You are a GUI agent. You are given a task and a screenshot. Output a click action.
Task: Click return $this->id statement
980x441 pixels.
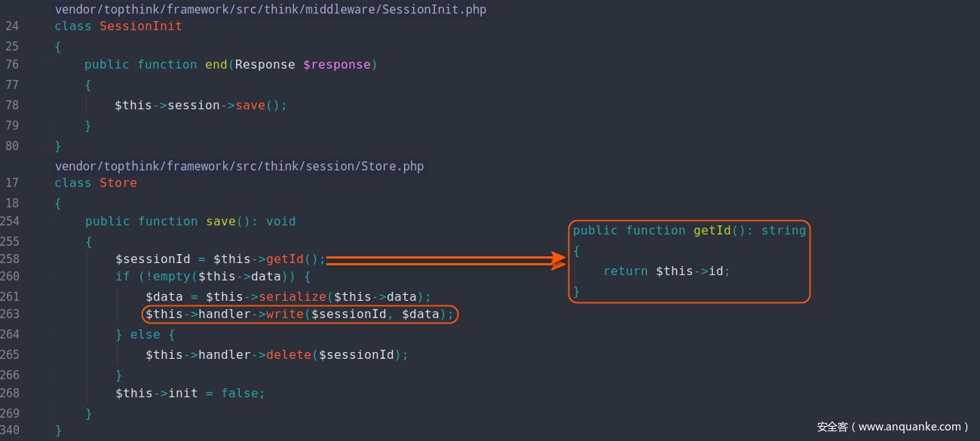click(667, 271)
